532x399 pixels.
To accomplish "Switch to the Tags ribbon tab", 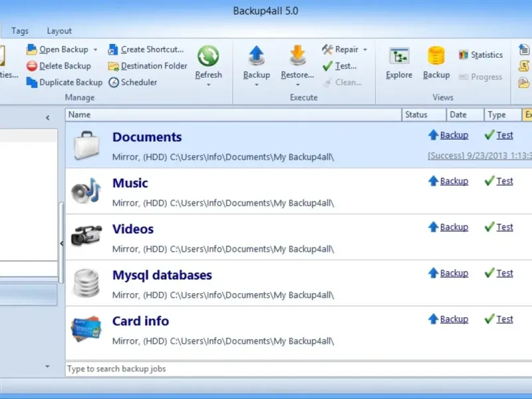I will 20,31.
